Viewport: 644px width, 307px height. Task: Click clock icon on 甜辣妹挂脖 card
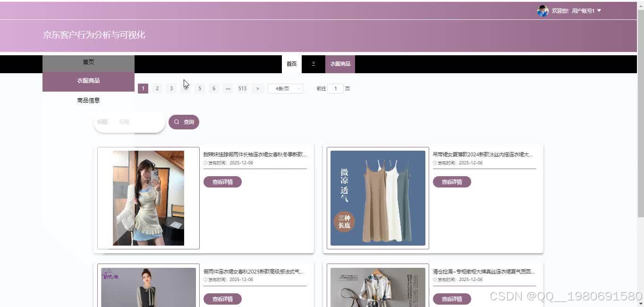point(205,163)
